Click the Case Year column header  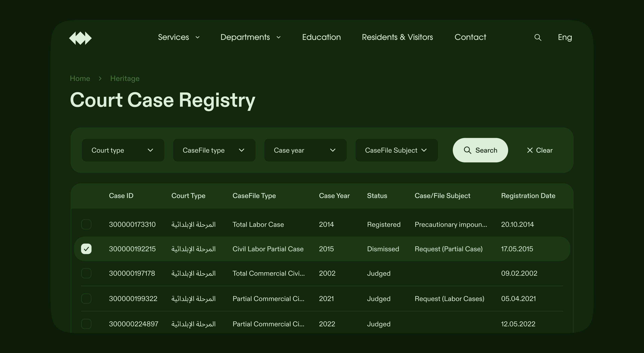pyautogui.click(x=334, y=196)
